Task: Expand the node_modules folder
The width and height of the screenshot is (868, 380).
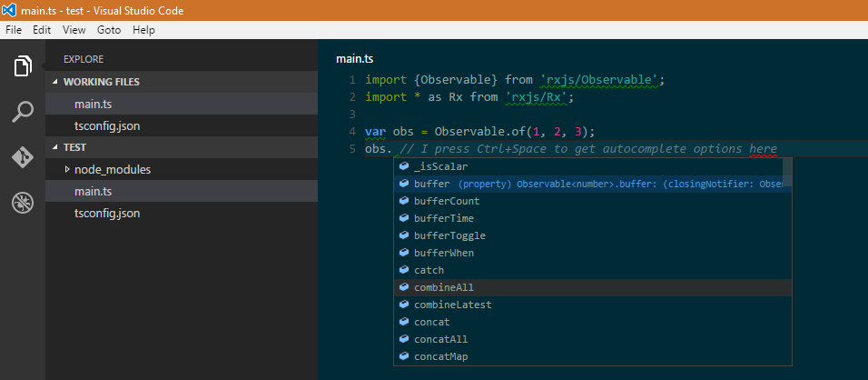Action: (x=182, y=169)
